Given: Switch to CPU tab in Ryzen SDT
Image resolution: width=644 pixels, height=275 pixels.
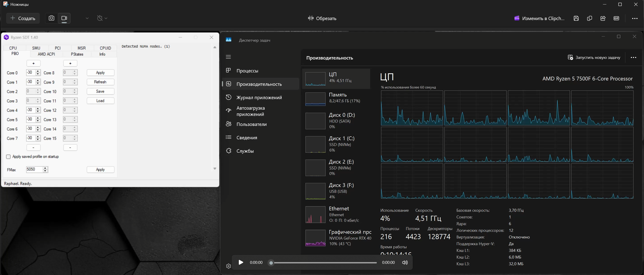Looking at the screenshot, I should (x=13, y=48).
